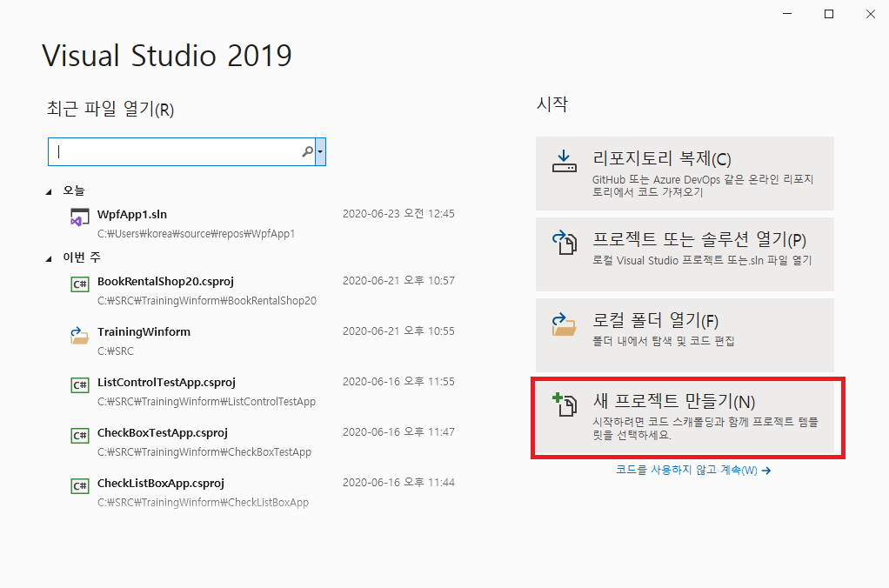Viewport: 889px width, 588px height.
Task: Click the open local folder icon
Action: coord(565,324)
